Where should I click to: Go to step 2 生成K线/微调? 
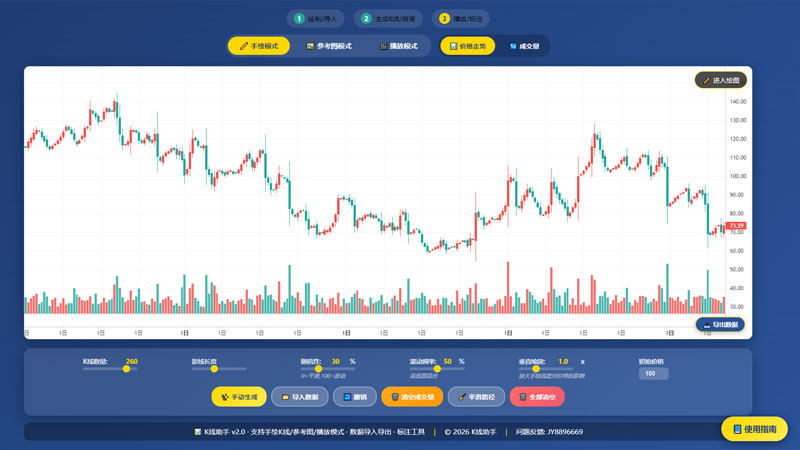click(x=389, y=18)
